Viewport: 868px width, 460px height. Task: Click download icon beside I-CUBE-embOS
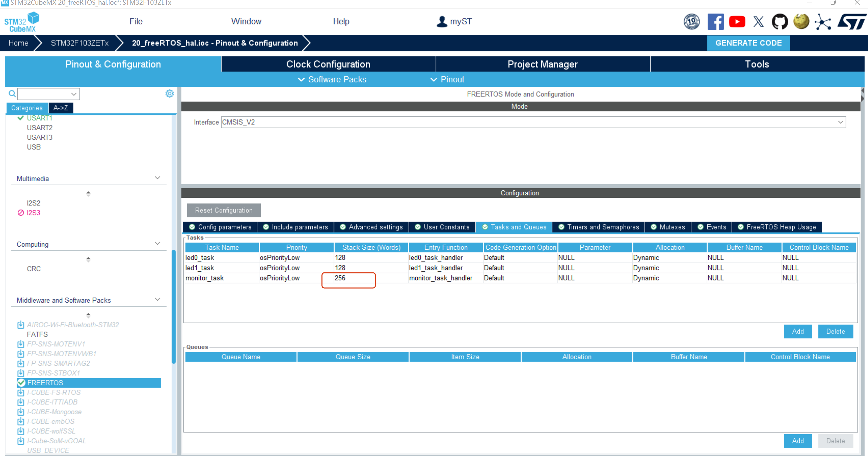[21, 421]
